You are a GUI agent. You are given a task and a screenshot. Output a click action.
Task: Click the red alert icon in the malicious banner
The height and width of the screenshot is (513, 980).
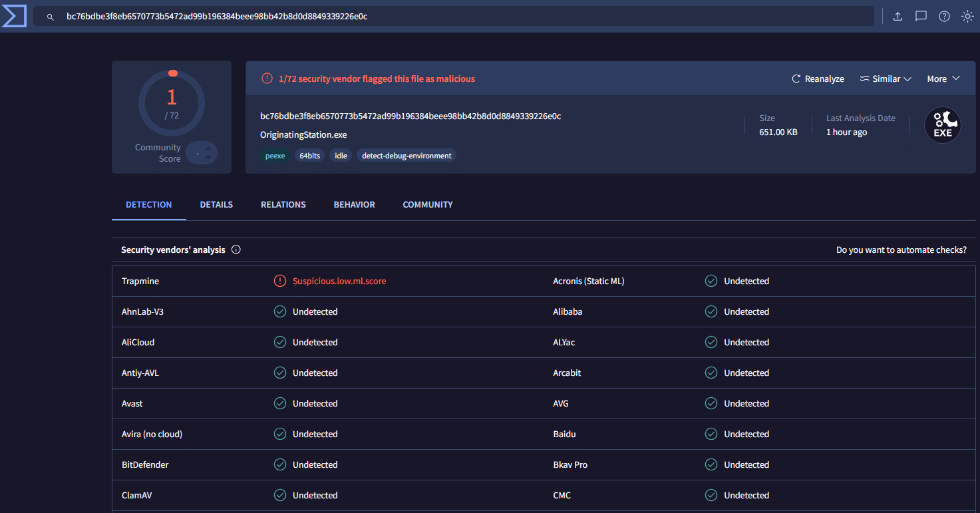point(267,79)
